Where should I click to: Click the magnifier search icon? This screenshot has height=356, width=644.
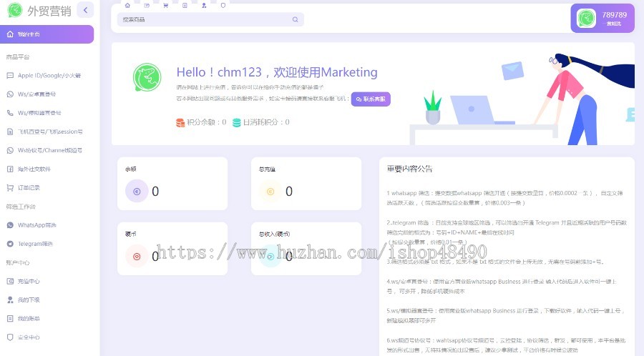295,19
